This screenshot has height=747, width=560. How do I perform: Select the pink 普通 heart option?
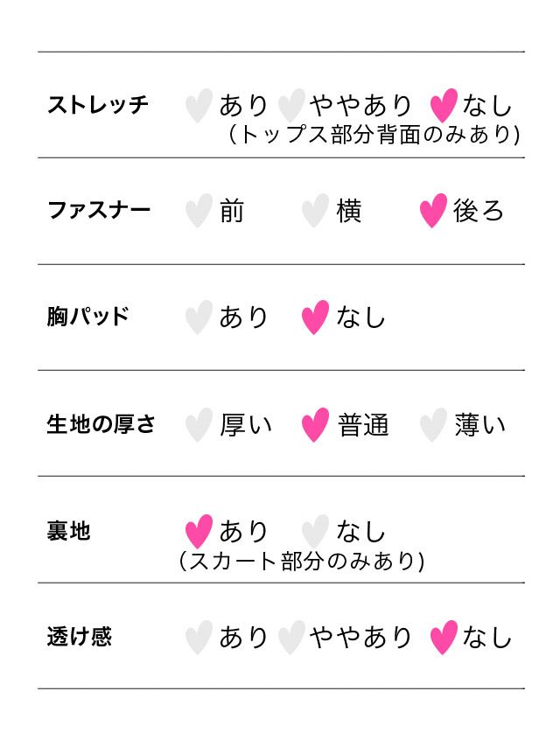pyautogui.click(x=315, y=425)
